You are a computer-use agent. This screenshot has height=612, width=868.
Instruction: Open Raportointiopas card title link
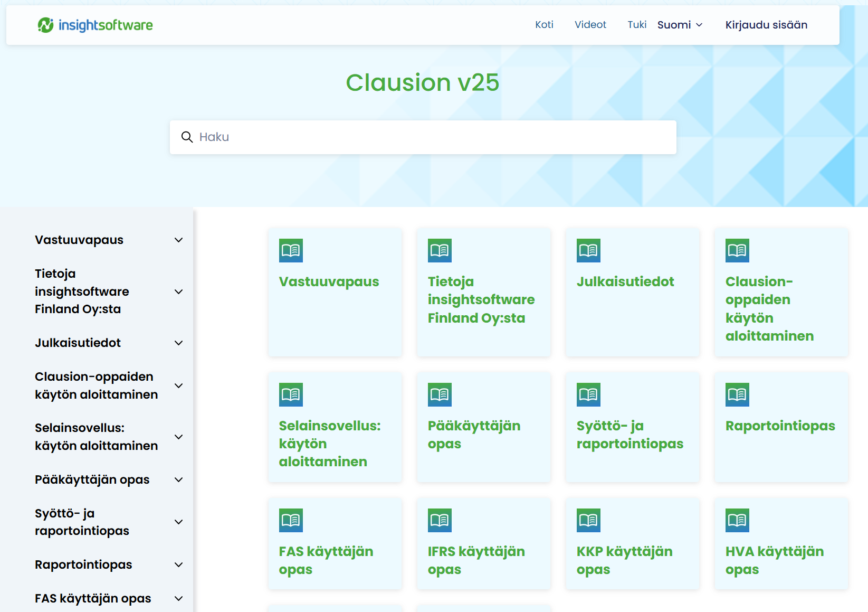click(x=780, y=426)
